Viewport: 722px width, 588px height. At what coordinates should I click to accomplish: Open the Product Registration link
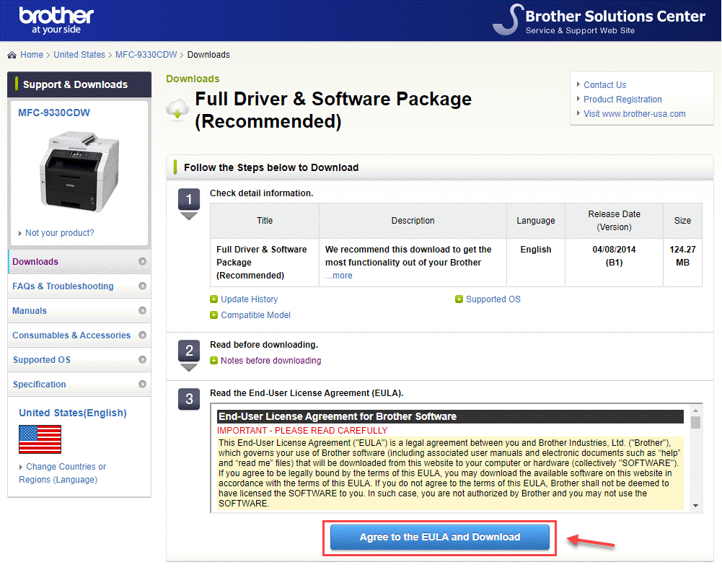point(622,100)
